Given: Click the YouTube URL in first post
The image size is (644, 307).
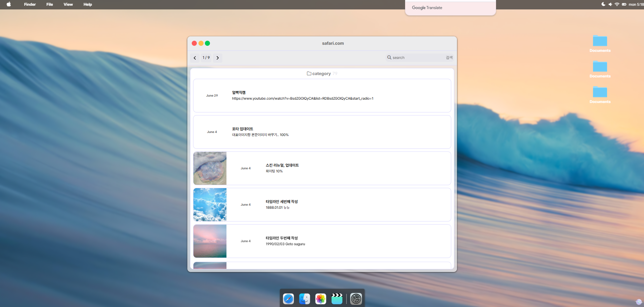Looking at the screenshot, I should 303,99.
